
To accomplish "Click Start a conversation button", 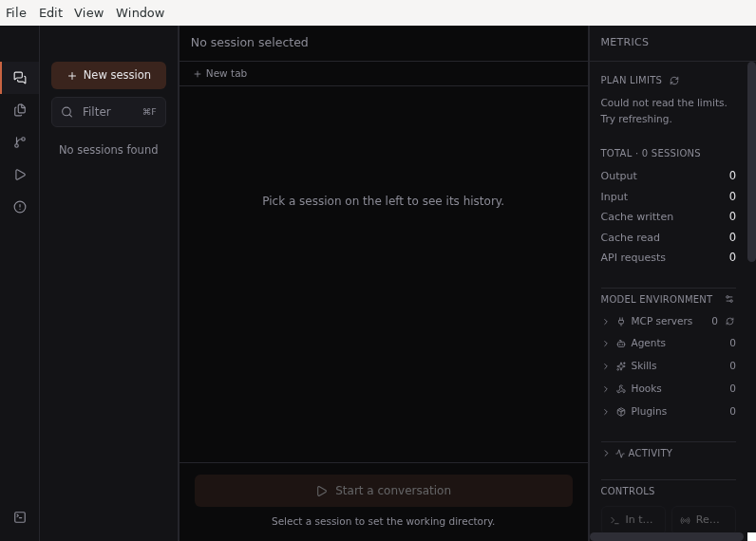I will click(384, 491).
